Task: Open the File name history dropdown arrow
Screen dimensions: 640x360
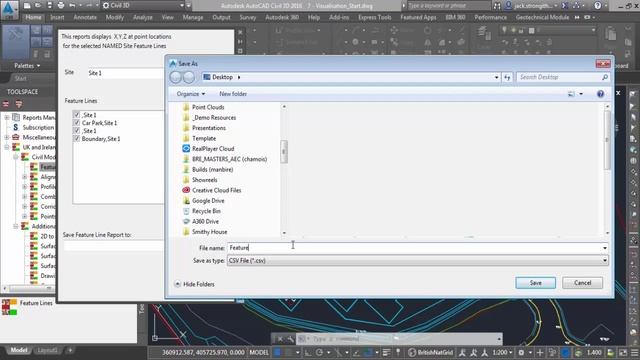Action: pyautogui.click(x=604, y=248)
